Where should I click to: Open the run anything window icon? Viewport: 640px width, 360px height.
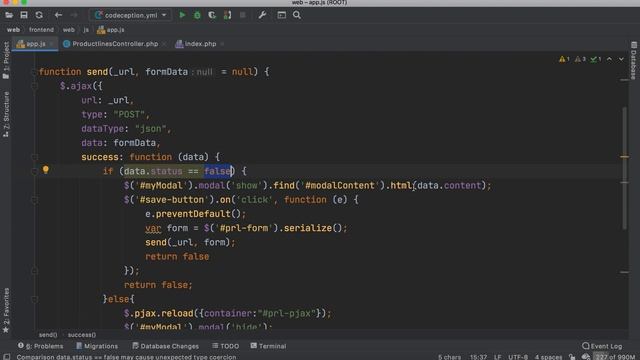tap(282, 15)
